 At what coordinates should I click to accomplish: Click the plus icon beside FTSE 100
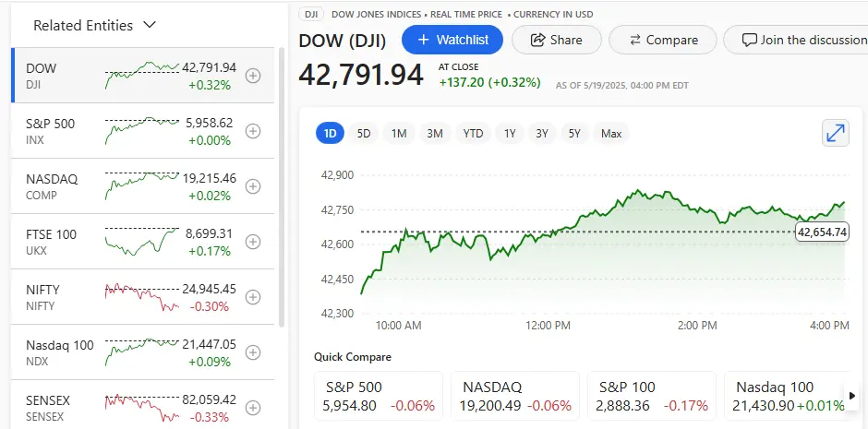pyautogui.click(x=253, y=242)
